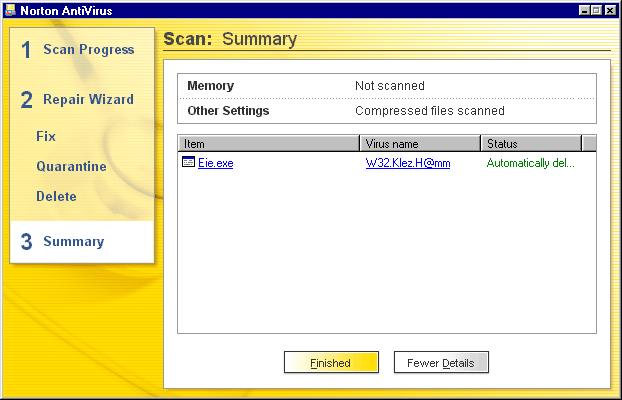This screenshot has width=622, height=400.
Task: Maximize the Norton AntiVirus window
Action: click(598, 10)
